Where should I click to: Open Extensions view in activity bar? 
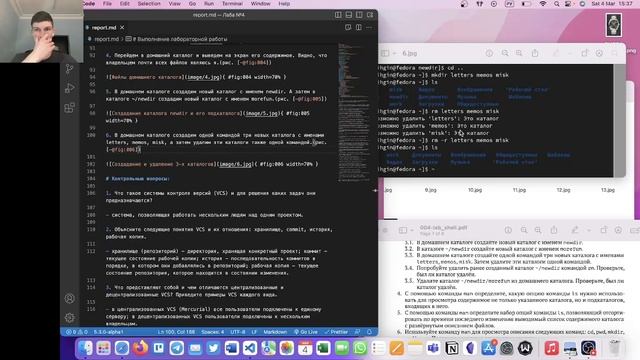click(69, 108)
